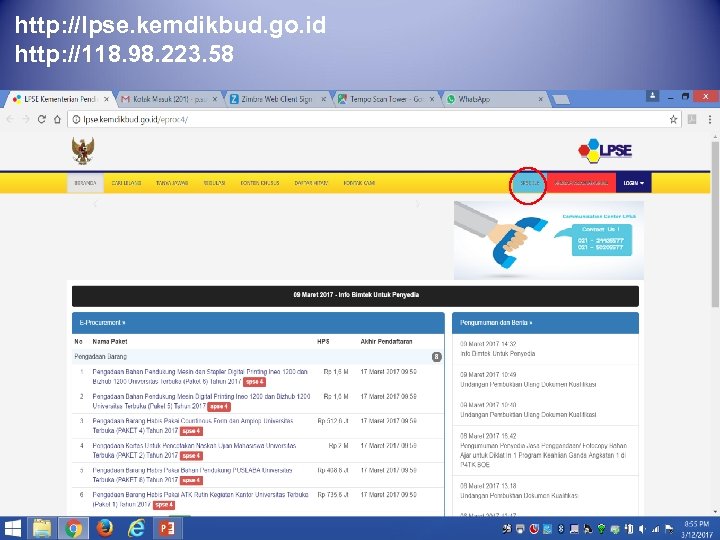Open tender Pengadaan Bahan Pendukung (Paket 5)
This screenshot has width=720, height=540.
point(201,401)
